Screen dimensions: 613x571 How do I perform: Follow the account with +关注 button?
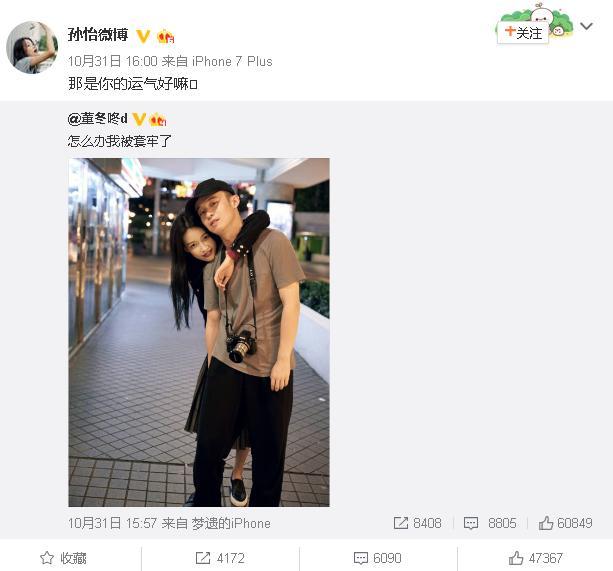coord(523,32)
